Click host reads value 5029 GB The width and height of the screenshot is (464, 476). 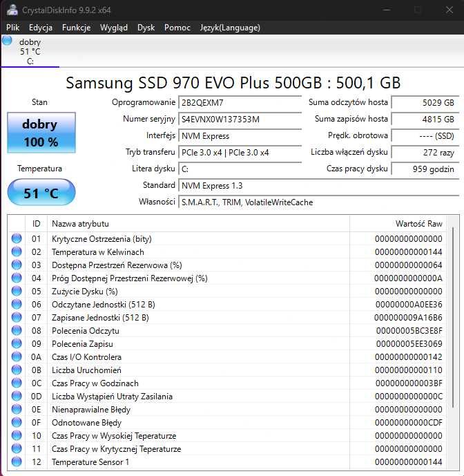point(425,103)
